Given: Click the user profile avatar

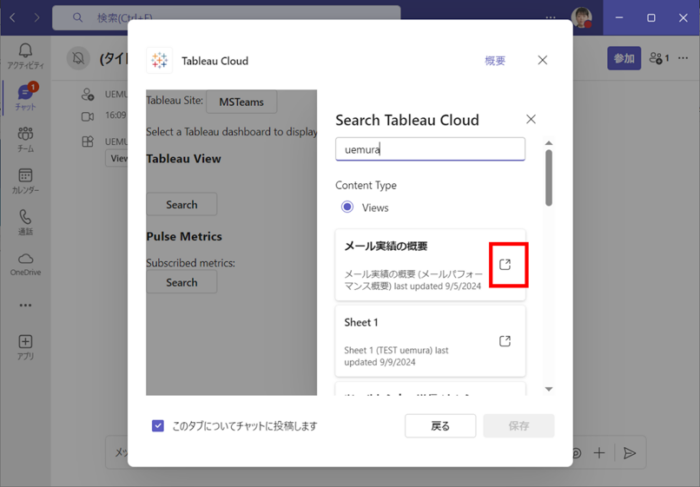Looking at the screenshot, I should pos(582,18).
